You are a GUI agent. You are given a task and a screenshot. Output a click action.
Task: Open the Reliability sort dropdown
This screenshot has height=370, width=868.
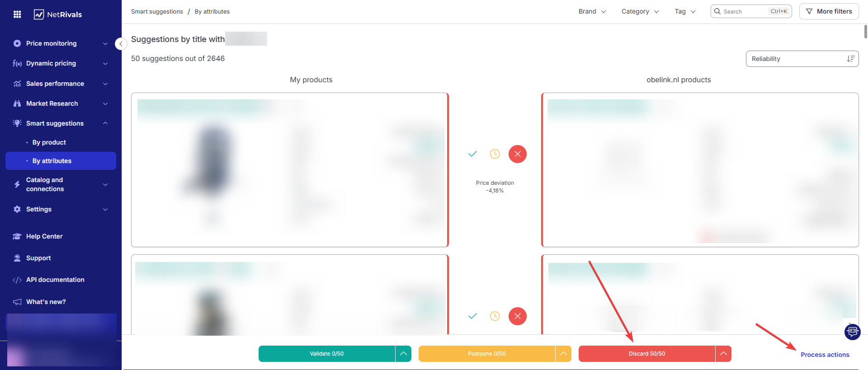pos(802,59)
